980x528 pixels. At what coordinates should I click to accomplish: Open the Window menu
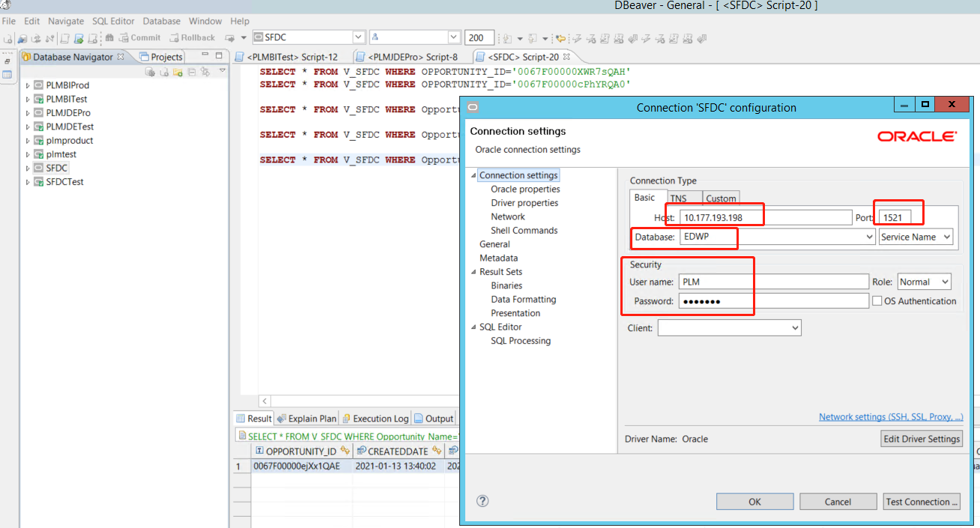click(205, 21)
